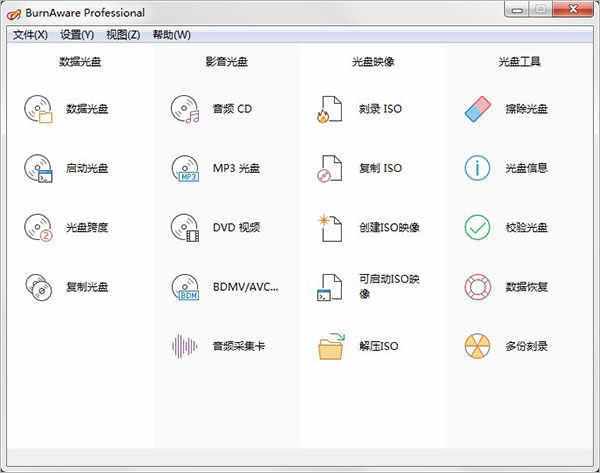Click the 创建ISO映像 new page icon
This screenshot has height=473, width=600.
[x=329, y=228]
